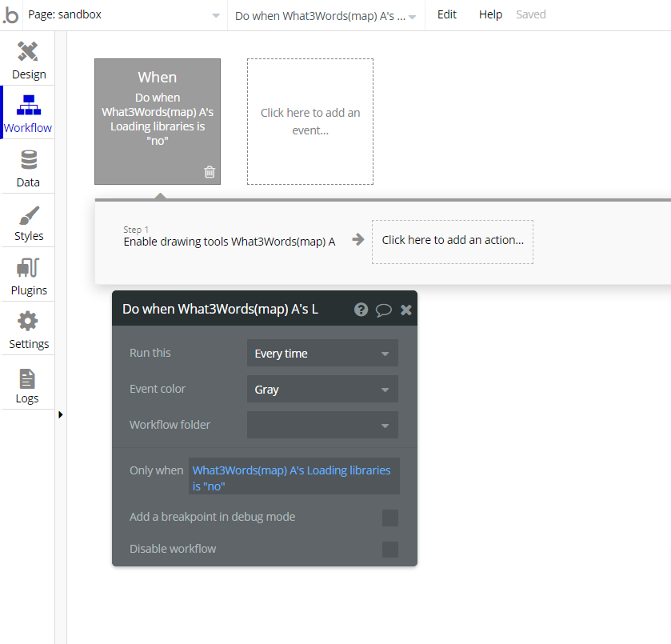Select Step 1 Enable drawing tools action
Viewport: 671px width, 644px height.
(x=230, y=237)
